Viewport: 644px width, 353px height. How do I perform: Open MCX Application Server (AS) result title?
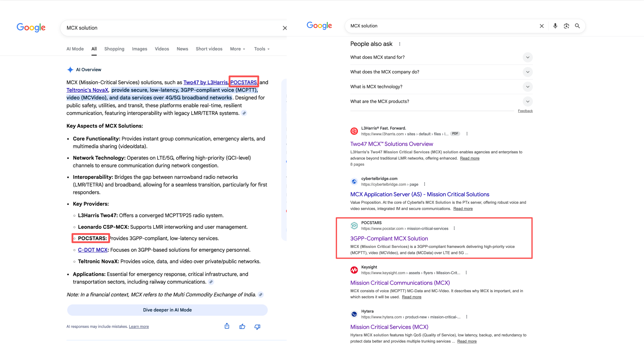click(x=420, y=194)
